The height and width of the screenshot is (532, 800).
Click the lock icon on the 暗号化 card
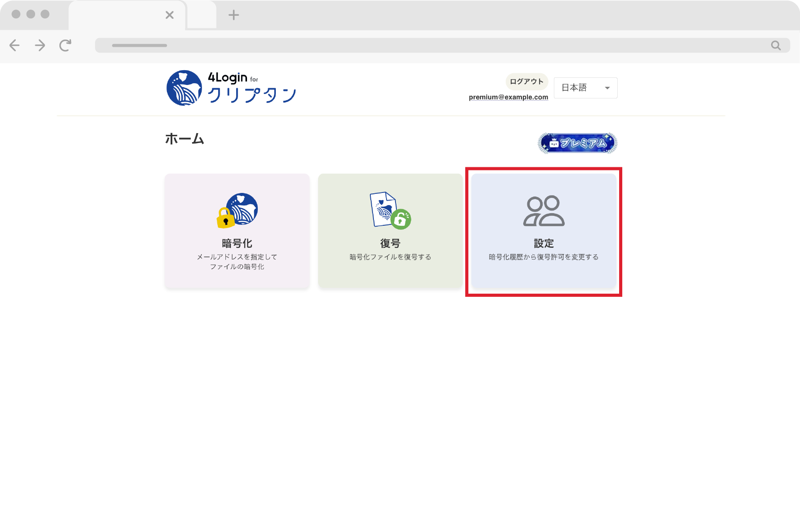[226, 218]
